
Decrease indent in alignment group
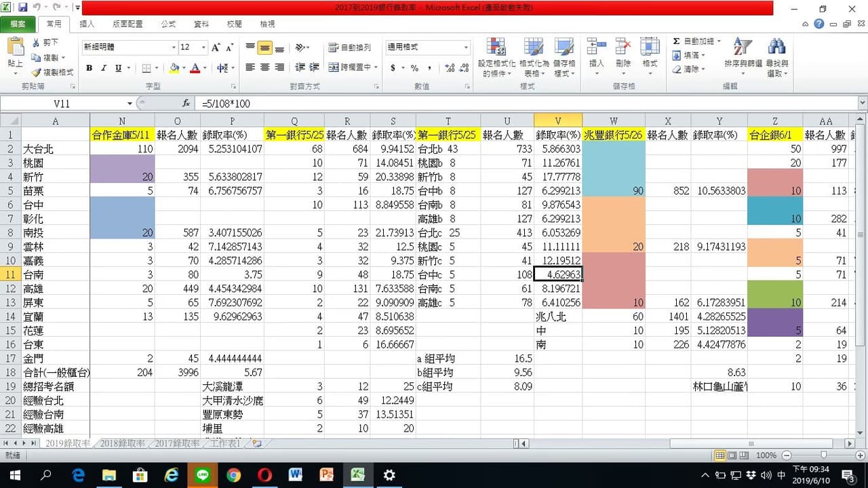coord(298,68)
